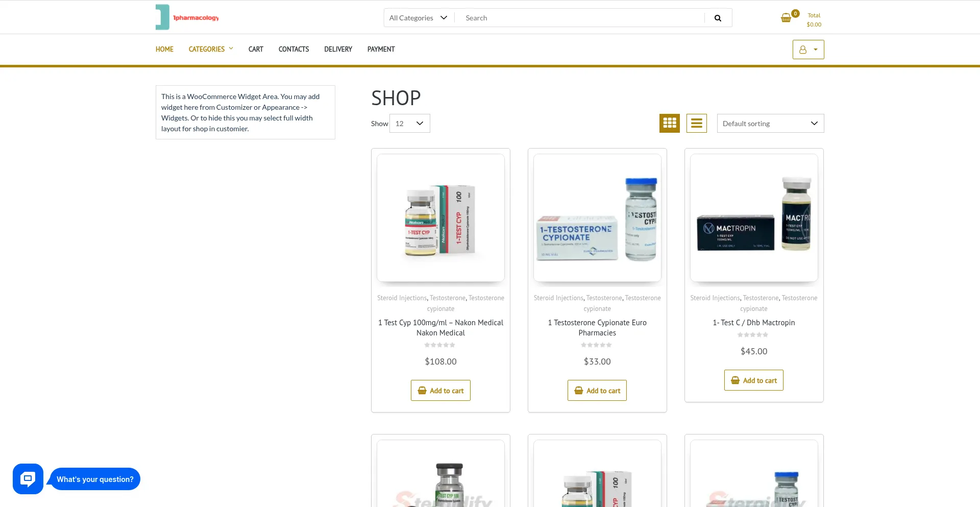Rate Mactropin product with stars

click(x=753, y=335)
